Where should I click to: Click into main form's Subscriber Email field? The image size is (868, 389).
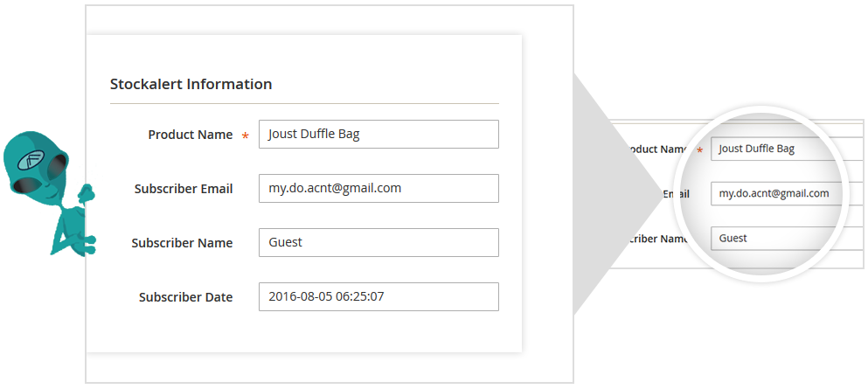coord(378,188)
